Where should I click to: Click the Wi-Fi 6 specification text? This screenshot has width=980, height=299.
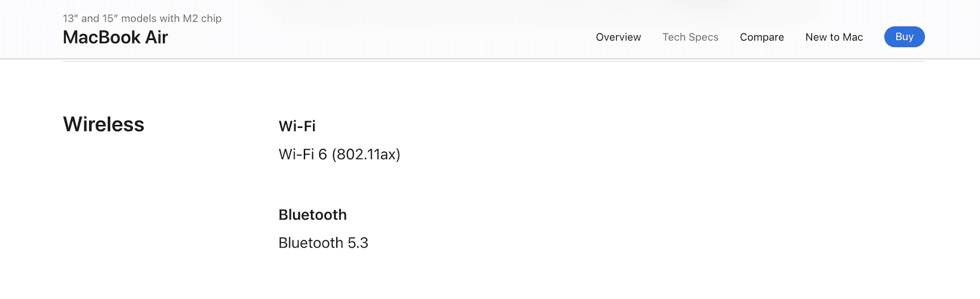tap(303, 154)
